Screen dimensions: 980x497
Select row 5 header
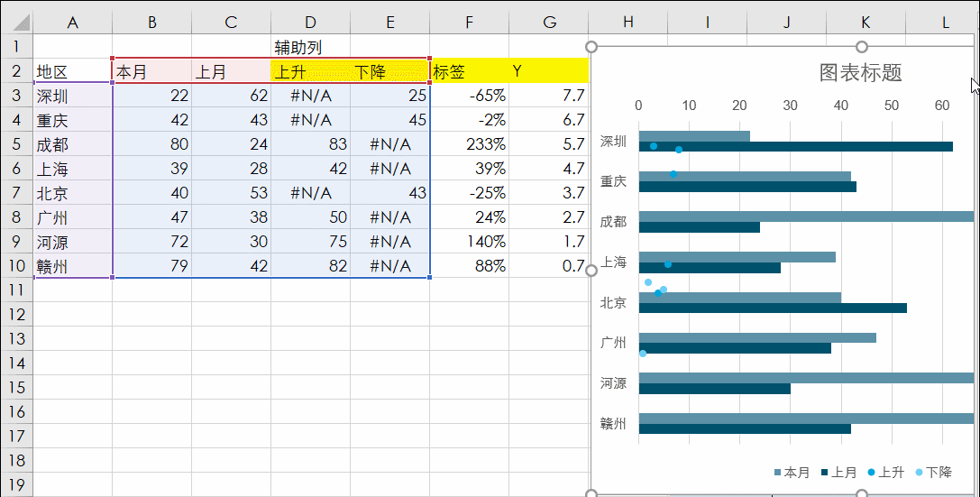(15, 144)
